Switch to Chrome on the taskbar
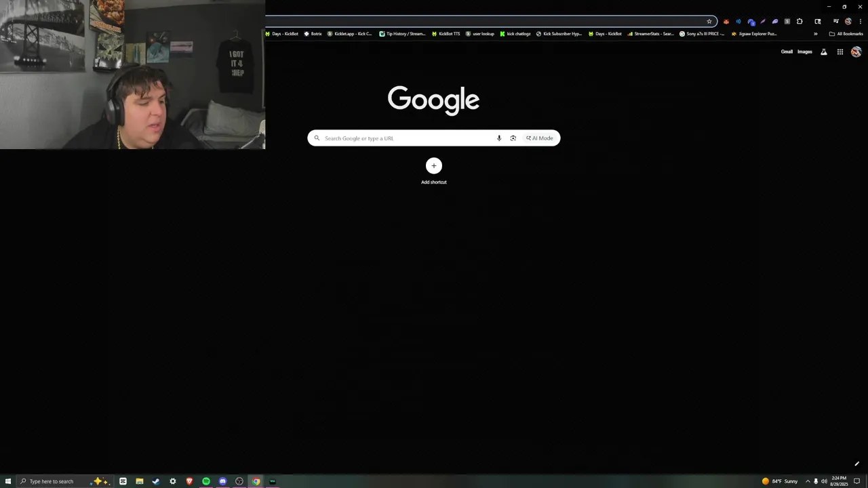Screen dimensions: 868x488 pyautogui.click(x=256, y=481)
